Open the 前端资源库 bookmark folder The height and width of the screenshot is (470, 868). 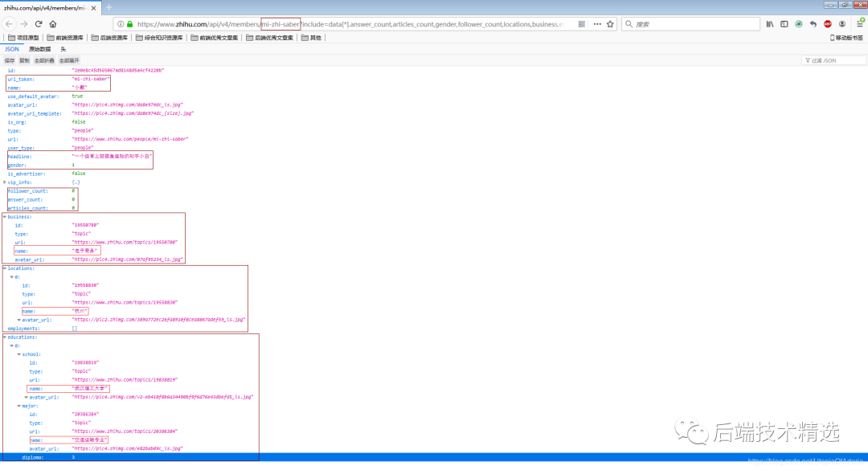65,38
